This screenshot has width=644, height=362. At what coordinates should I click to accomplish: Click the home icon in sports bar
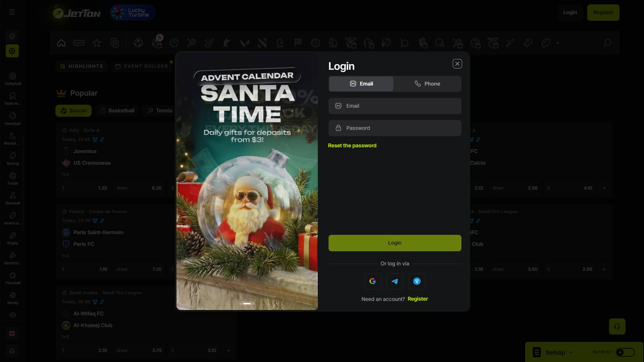click(61, 43)
